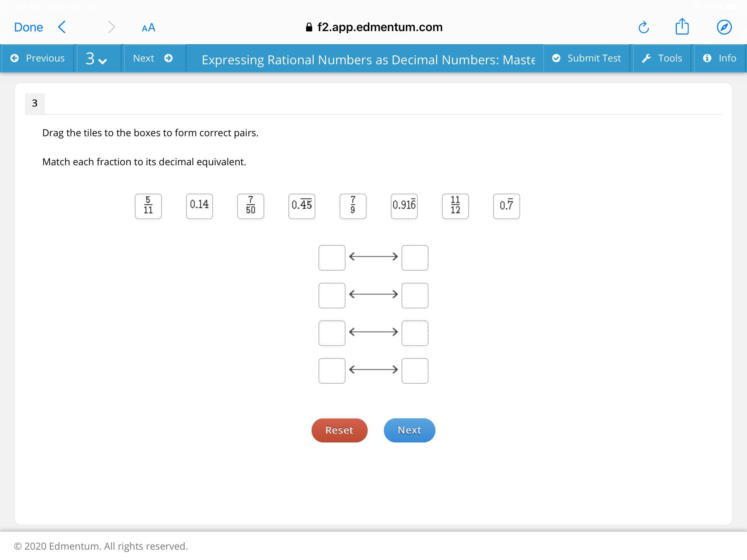Click Next in the top toolbar
This screenshot has height=560, width=747.
tap(153, 58)
